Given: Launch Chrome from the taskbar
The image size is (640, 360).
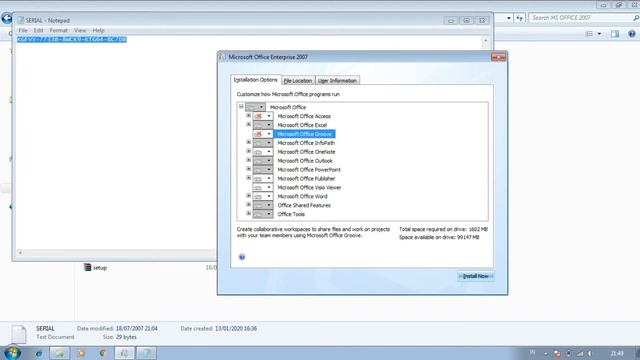Looking at the screenshot, I should [x=103, y=353].
